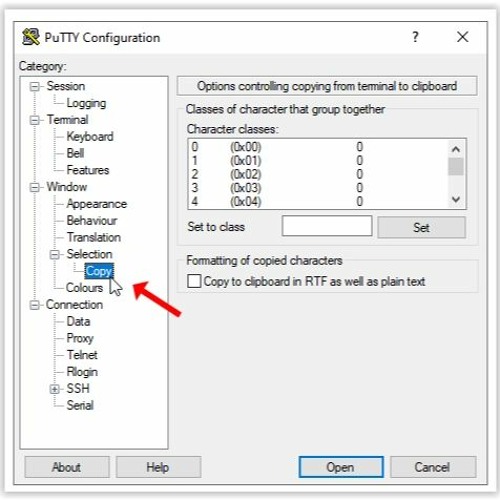
Task: Click the Open button
Action: [x=341, y=467]
